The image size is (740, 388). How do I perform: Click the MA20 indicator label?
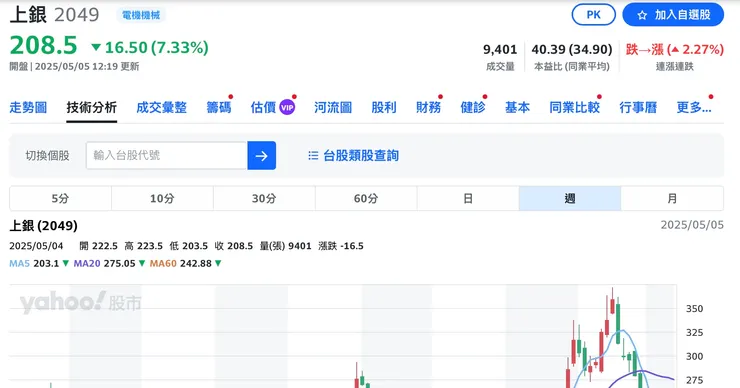click(87, 263)
